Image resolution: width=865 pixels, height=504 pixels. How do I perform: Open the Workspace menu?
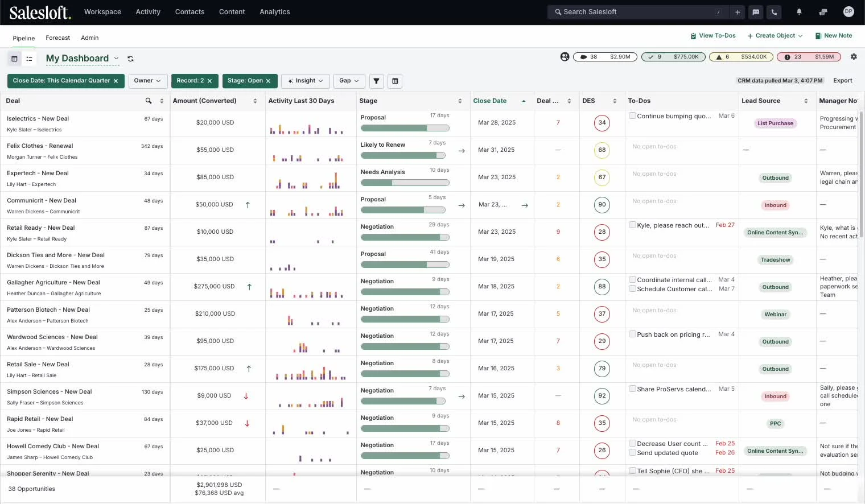point(102,12)
